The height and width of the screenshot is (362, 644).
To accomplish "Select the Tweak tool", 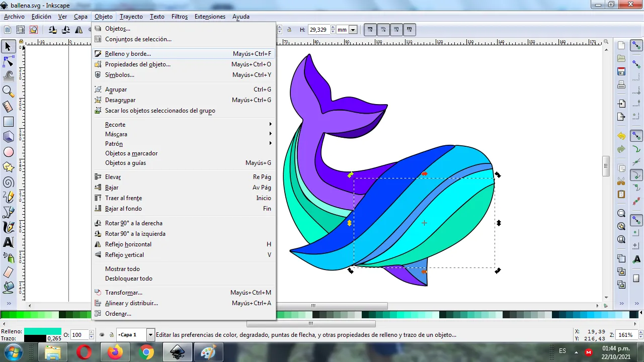I will coord(8,76).
